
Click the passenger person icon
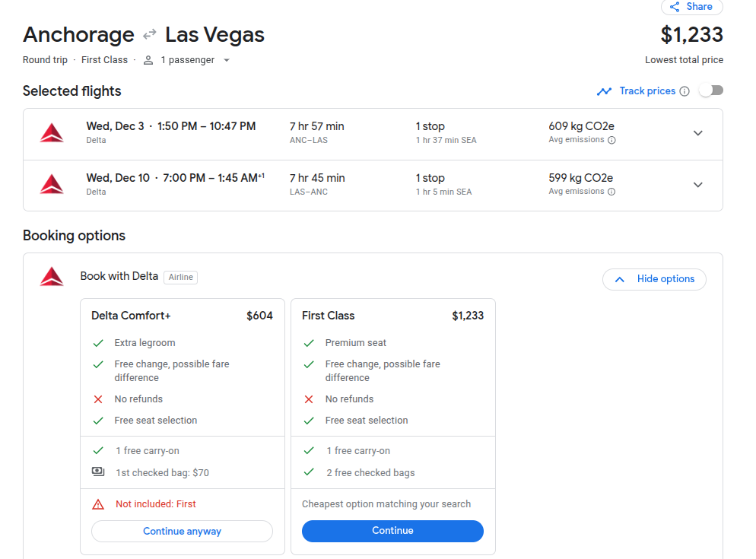pyautogui.click(x=149, y=60)
